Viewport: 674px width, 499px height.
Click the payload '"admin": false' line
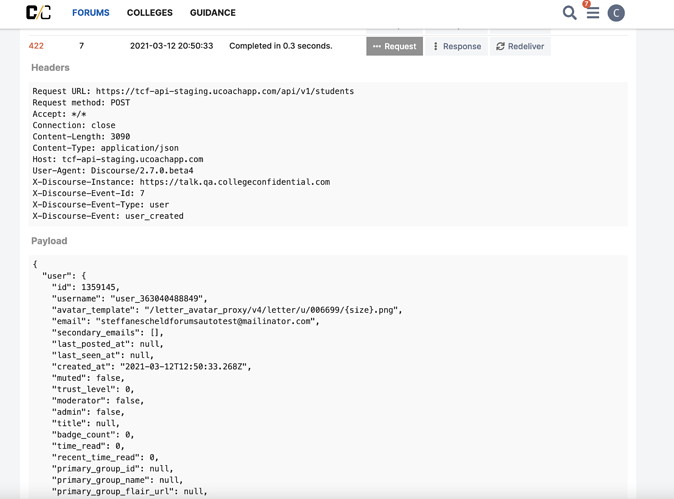(88, 412)
